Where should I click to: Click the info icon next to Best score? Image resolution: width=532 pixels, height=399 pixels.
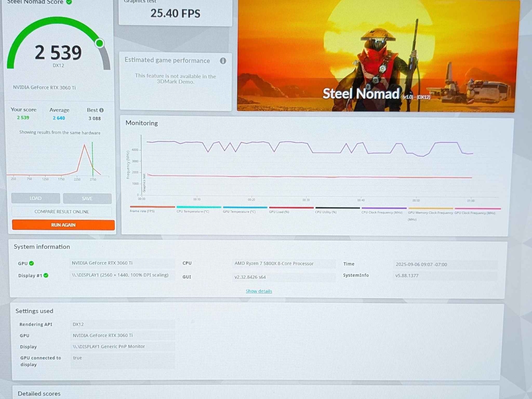click(102, 110)
